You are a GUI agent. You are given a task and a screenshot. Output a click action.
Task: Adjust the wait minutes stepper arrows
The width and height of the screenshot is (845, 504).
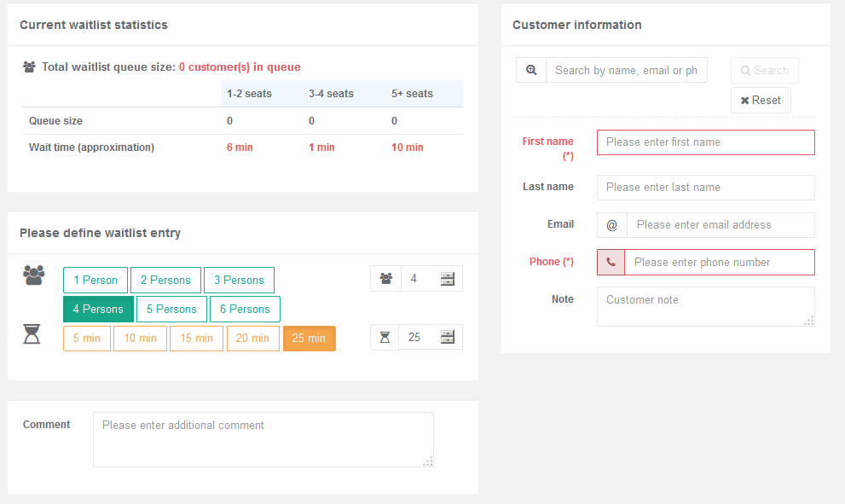tap(448, 338)
